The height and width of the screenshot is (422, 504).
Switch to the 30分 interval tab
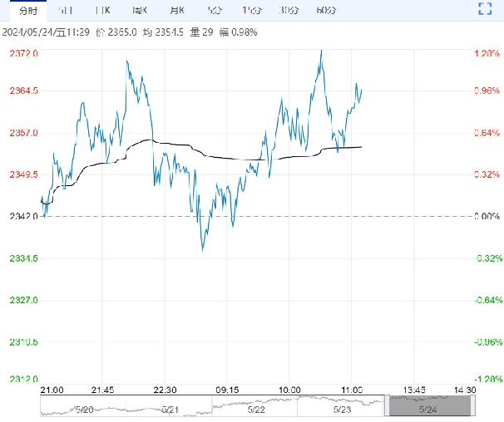pos(289,11)
